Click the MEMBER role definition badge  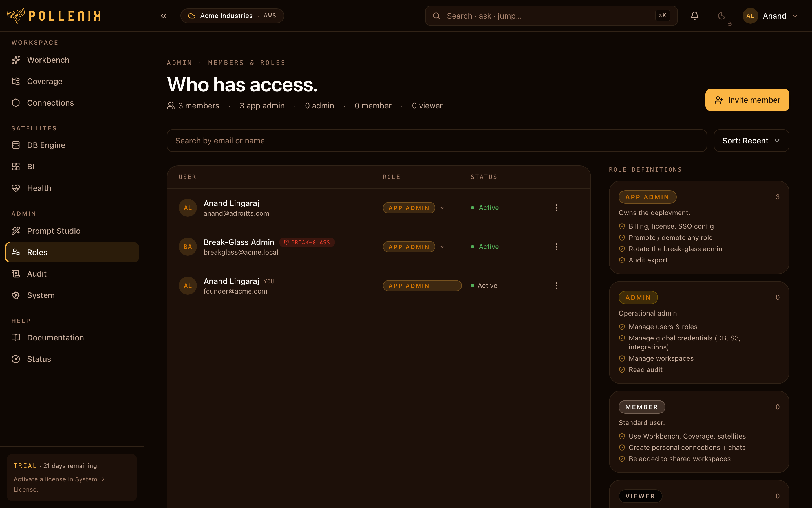pyautogui.click(x=641, y=407)
